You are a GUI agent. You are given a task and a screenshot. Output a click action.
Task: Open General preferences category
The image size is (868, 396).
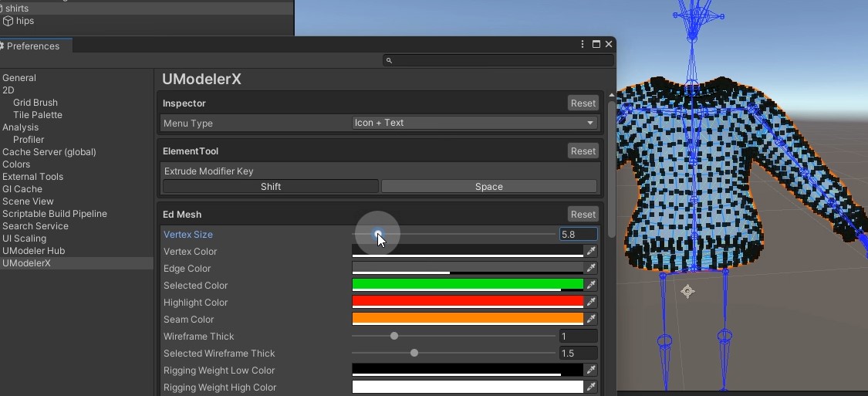(19, 78)
